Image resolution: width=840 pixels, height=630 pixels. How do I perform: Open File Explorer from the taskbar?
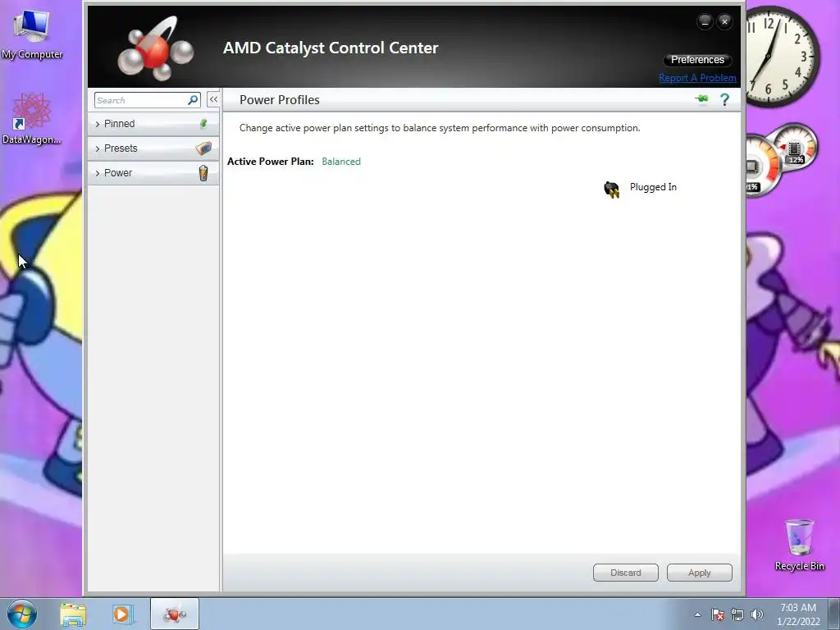tap(73, 614)
